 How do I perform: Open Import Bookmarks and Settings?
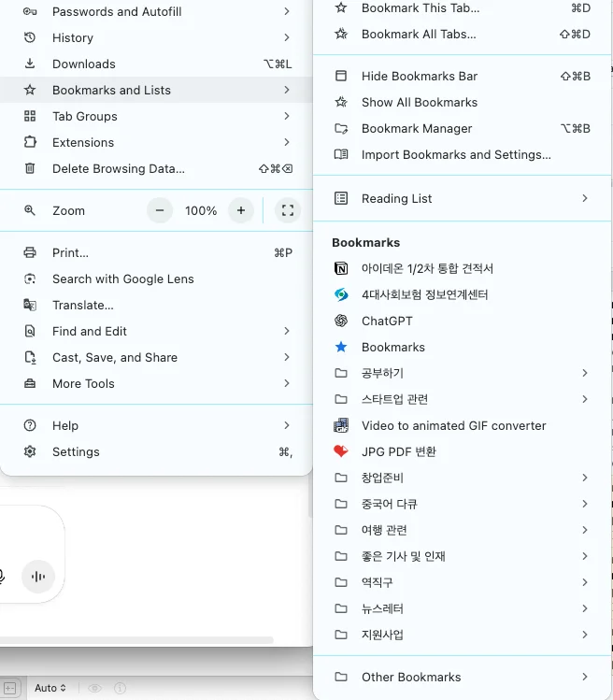coord(456,154)
